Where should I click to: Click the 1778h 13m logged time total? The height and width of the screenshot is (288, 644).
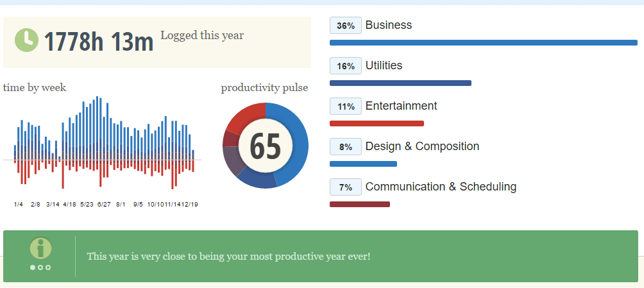pos(99,42)
